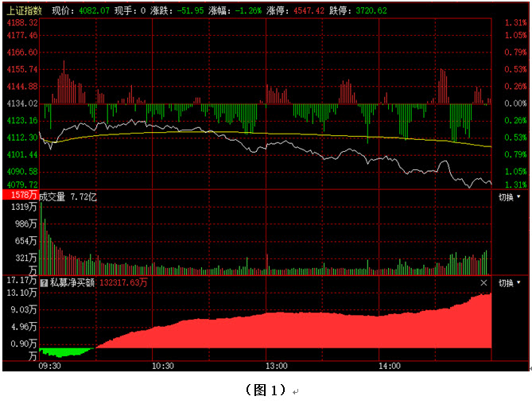Click the 4134.00 baseline price label
The width and height of the screenshot is (532, 404).
coord(21,103)
